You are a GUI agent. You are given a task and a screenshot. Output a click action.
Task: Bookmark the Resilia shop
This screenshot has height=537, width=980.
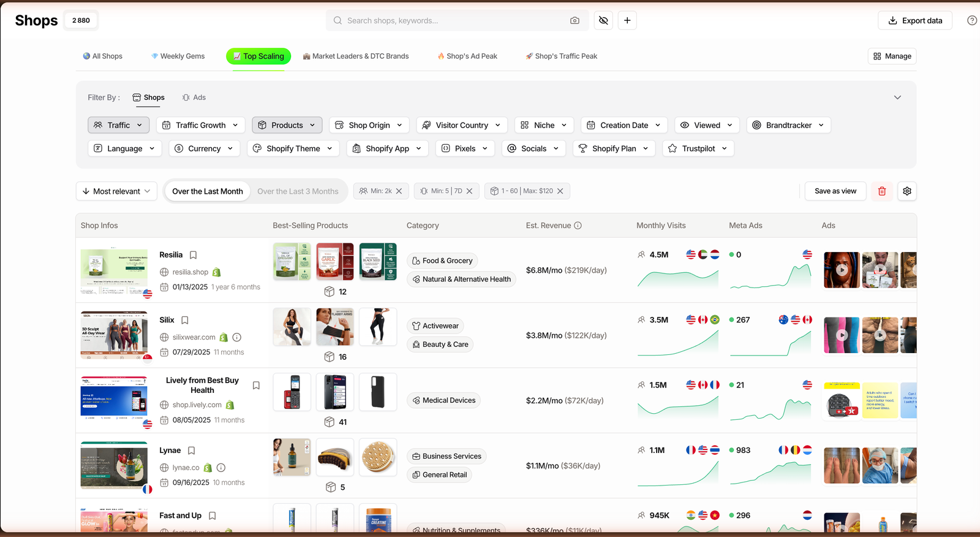[x=193, y=255]
